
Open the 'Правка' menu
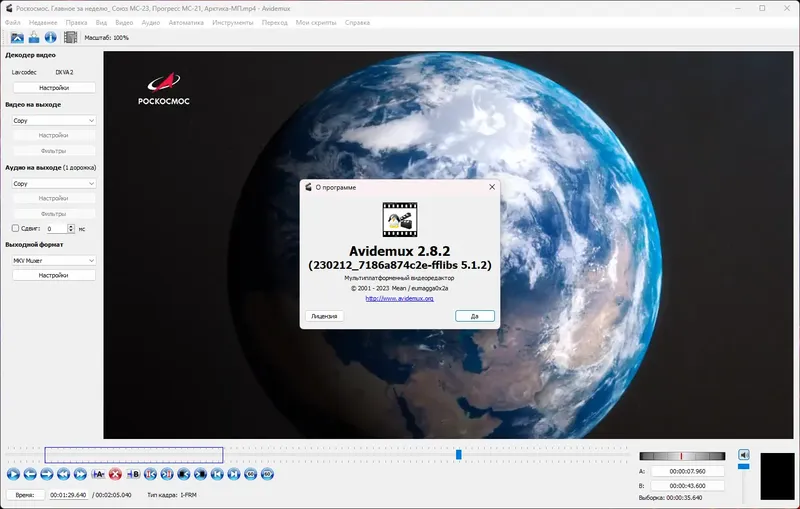click(76, 22)
